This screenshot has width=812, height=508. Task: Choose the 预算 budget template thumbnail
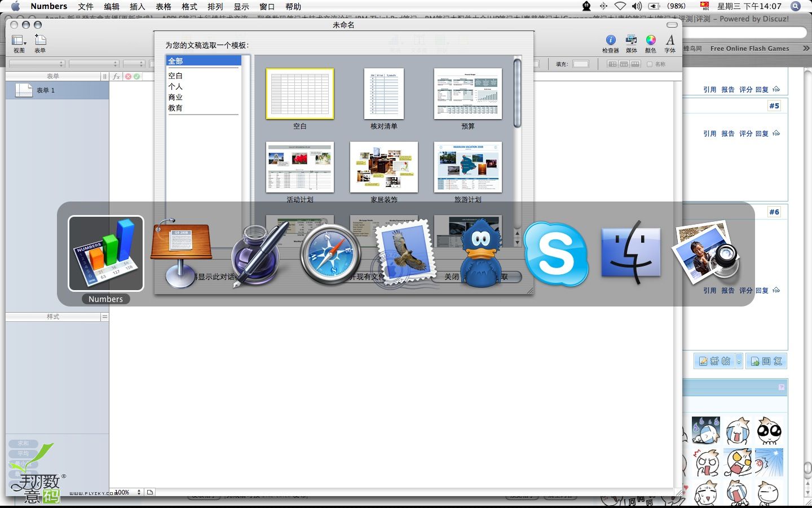click(468, 94)
